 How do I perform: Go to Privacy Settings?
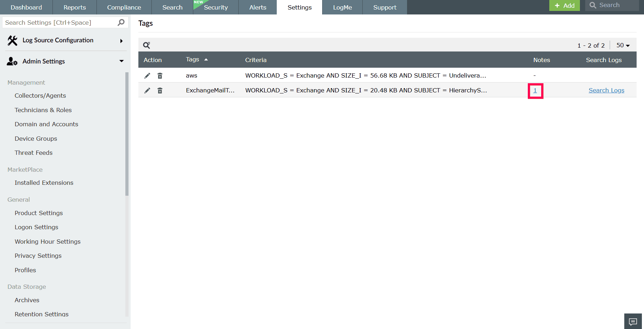pyautogui.click(x=38, y=256)
